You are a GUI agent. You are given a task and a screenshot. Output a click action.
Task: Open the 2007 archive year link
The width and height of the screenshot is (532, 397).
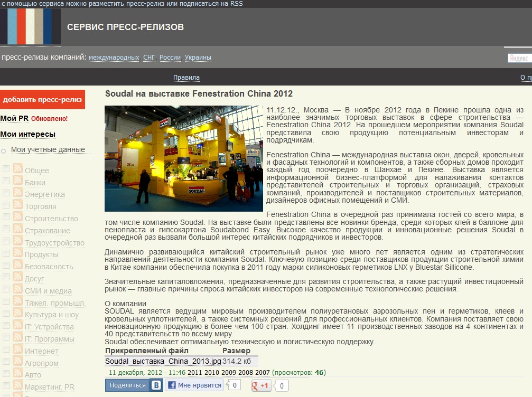(263, 373)
